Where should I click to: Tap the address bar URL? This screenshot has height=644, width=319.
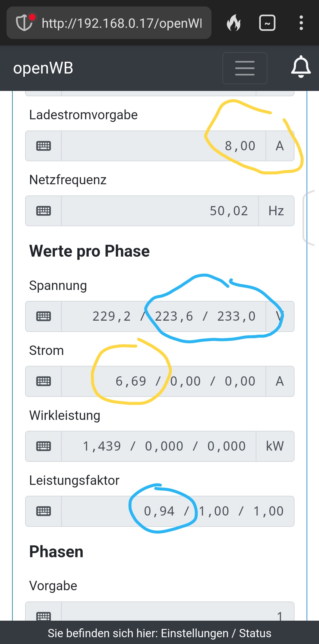point(122,23)
